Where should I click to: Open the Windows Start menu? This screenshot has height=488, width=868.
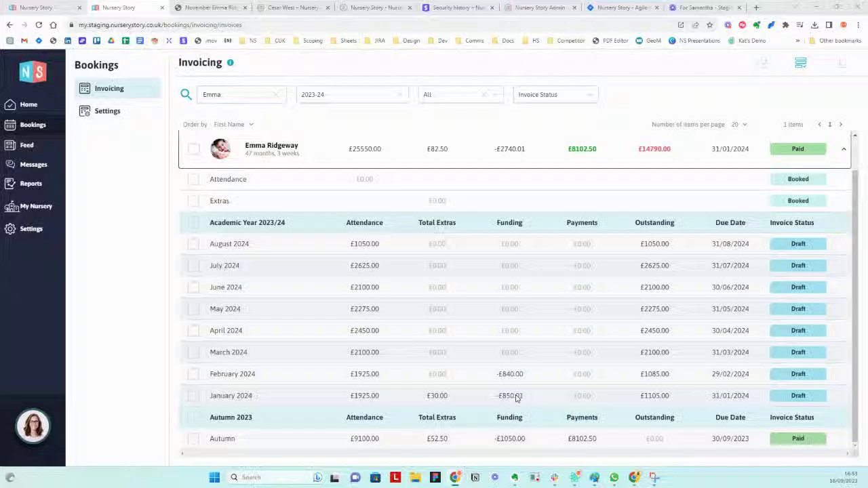pyautogui.click(x=214, y=477)
